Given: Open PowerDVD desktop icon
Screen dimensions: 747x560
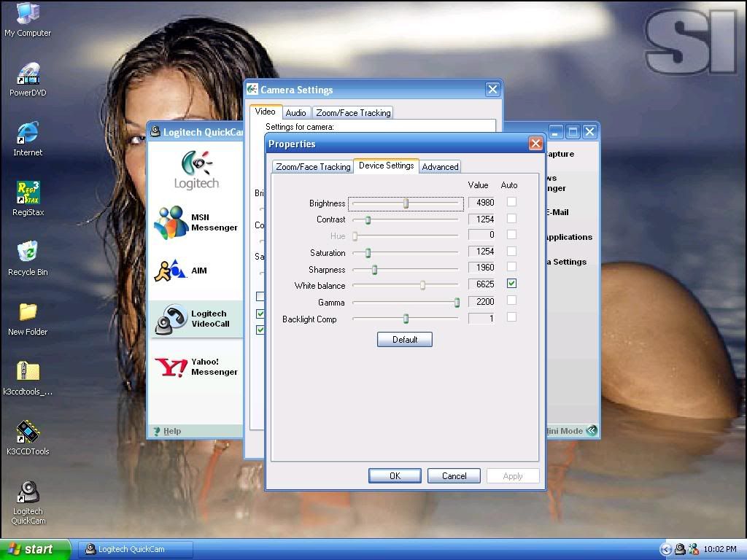Looking at the screenshot, I should (x=28, y=74).
